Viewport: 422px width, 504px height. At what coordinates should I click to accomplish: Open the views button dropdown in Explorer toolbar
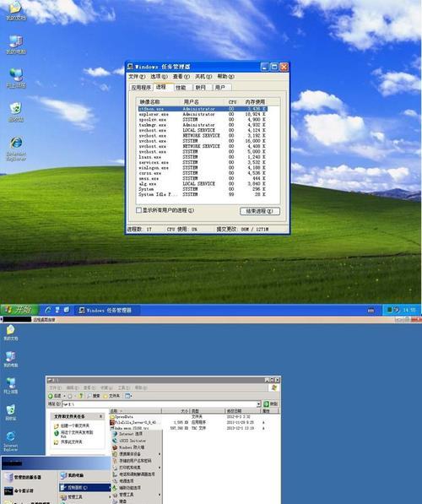click(x=128, y=396)
